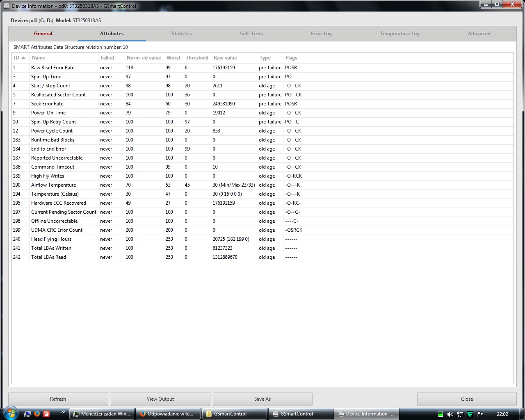
Task: Select the Power Cycle Count row
Action: click(262, 131)
